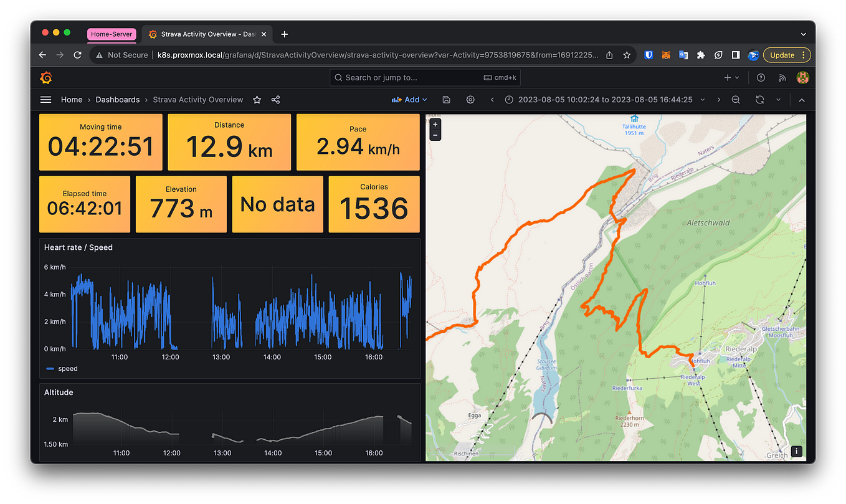Click the Grafana logo home icon
The image size is (846, 504).
45,78
